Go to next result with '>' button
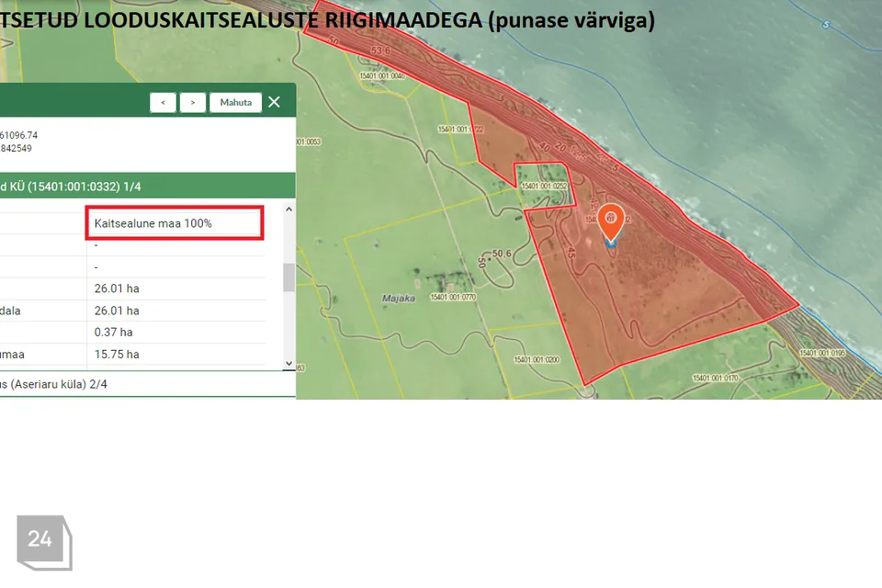The height and width of the screenshot is (588, 882). tap(192, 102)
